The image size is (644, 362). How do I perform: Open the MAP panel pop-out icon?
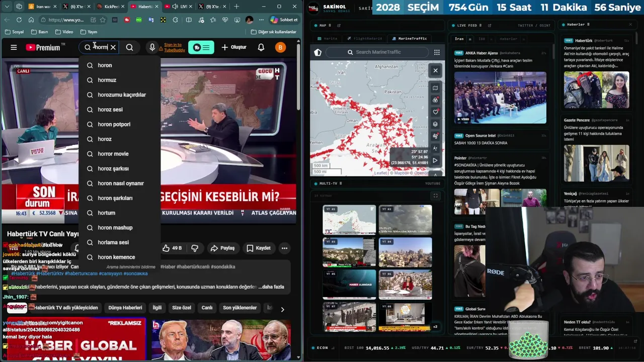pos(339,25)
